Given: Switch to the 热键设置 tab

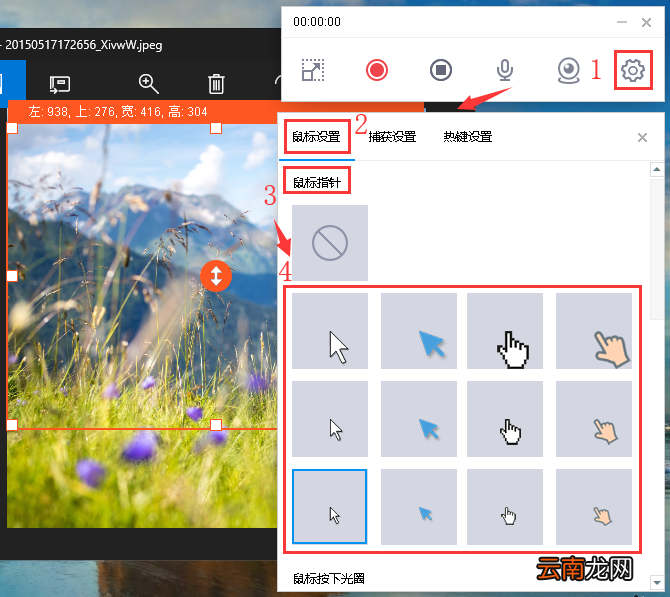Looking at the screenshot, I should click(x=467, y=137).
